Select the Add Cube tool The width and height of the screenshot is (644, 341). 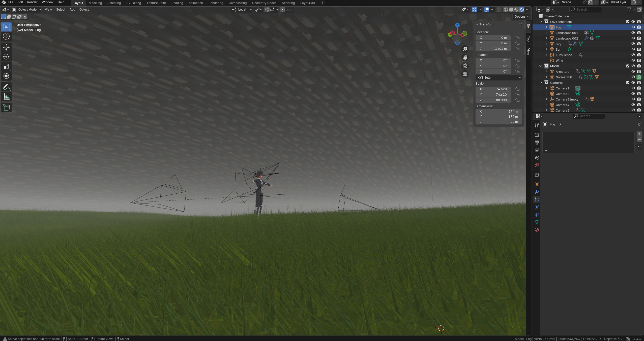tap(6, 108)
